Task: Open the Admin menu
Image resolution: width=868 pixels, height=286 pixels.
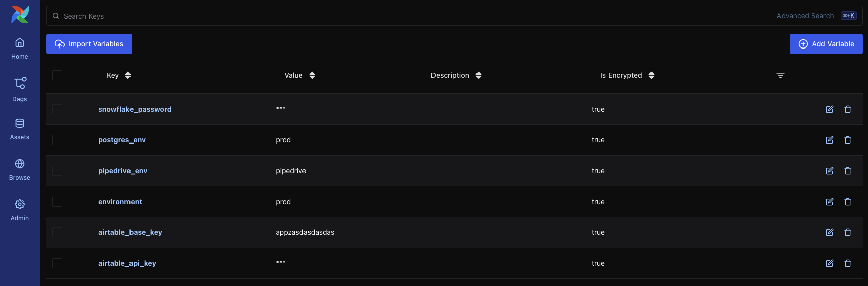Action: pyautogui.click(x=20, y=209)
